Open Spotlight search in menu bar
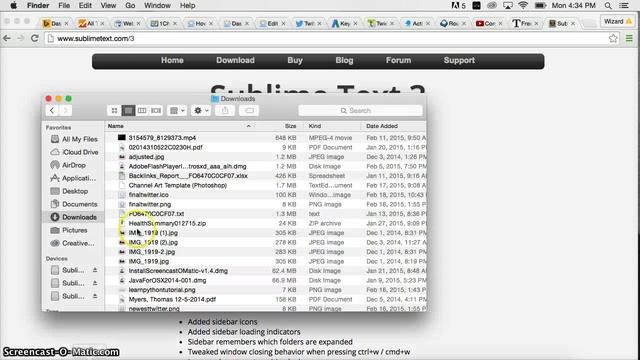Viewport: 640px width, 360px height. pyautogui.click(x=608, y=6)
